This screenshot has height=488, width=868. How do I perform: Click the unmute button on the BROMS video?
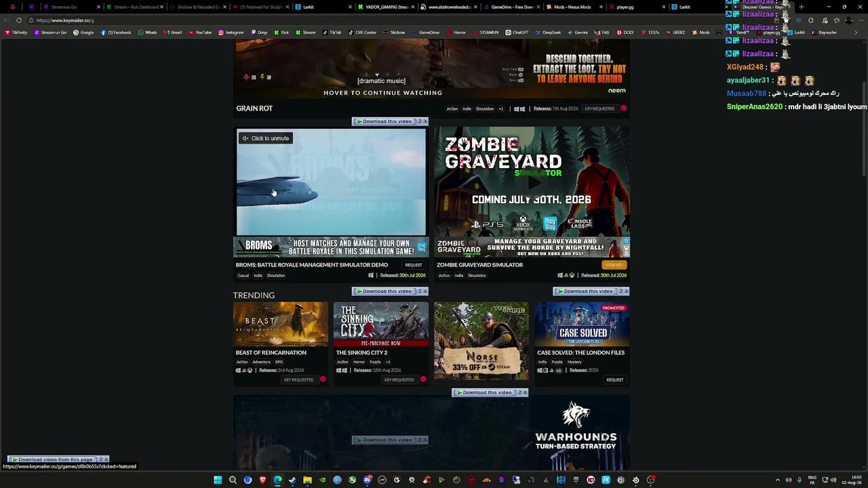[266, 138]
